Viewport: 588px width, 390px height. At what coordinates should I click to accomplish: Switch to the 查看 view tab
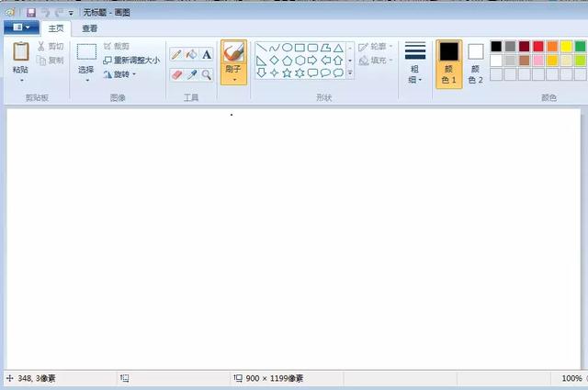[x=89, y=28]
